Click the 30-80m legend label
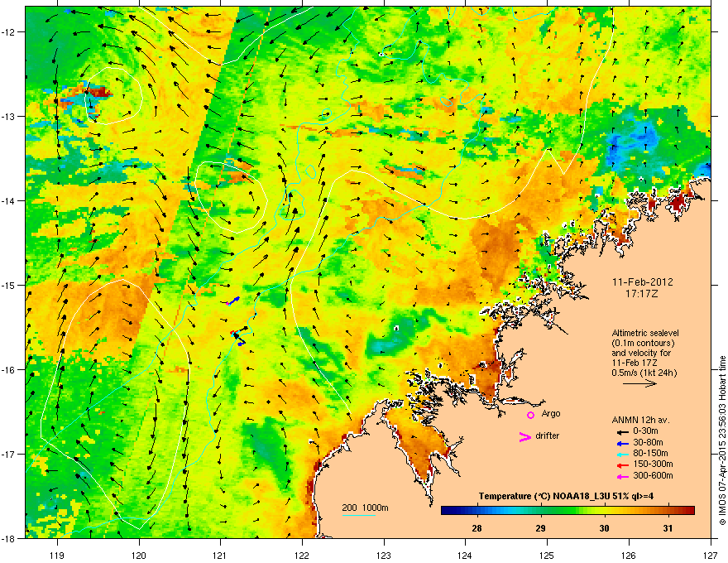This screenshot has width=728, height=563. pos(648,442)
